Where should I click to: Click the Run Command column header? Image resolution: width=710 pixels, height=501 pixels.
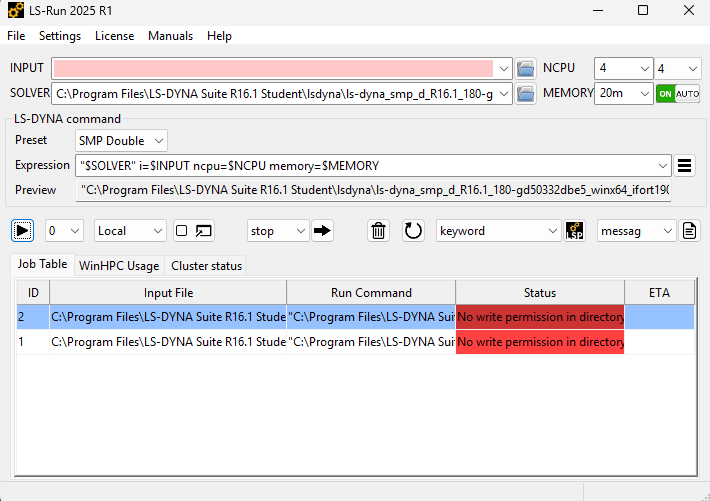pyautogui.click(x=371, y=293)
